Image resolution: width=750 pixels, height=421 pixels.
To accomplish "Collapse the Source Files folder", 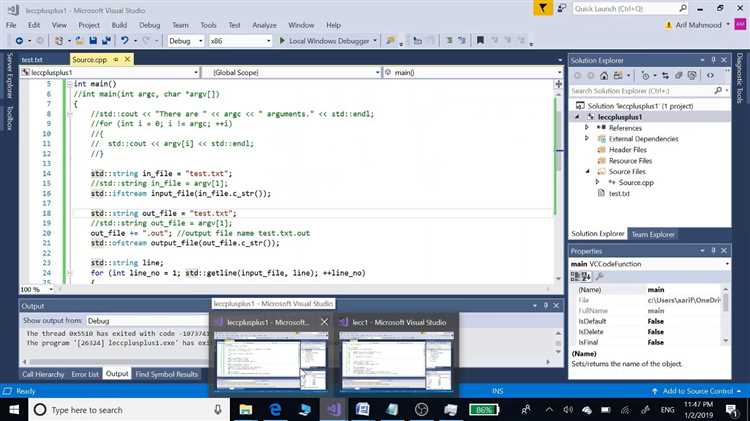I will 587,171.
